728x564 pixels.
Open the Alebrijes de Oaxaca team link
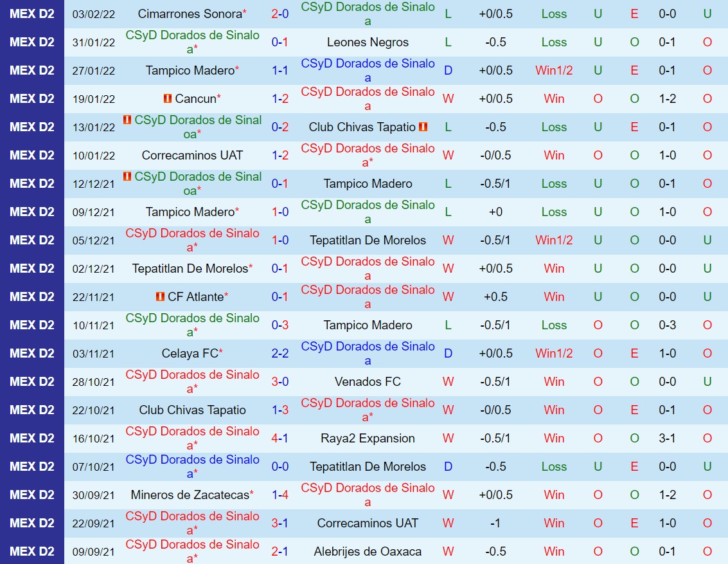pos(368,552)
